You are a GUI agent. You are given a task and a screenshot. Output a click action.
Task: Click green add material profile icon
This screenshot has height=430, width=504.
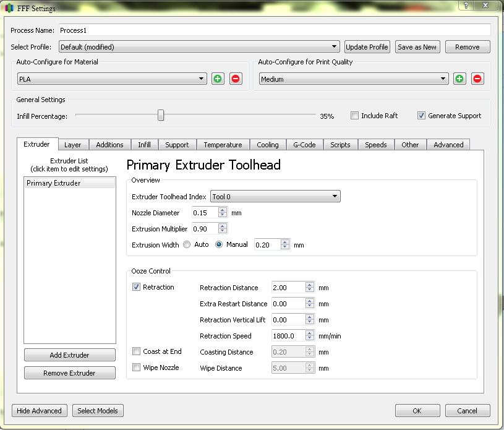pos(218,79)
